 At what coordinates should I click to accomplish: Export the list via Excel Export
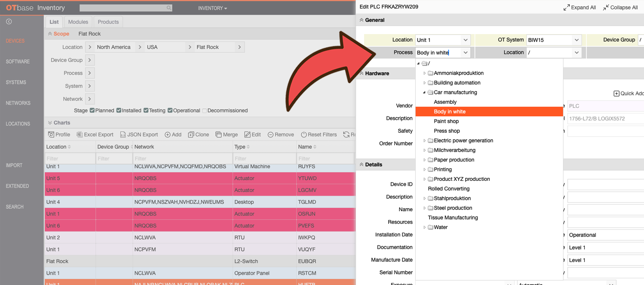[95, 134]
